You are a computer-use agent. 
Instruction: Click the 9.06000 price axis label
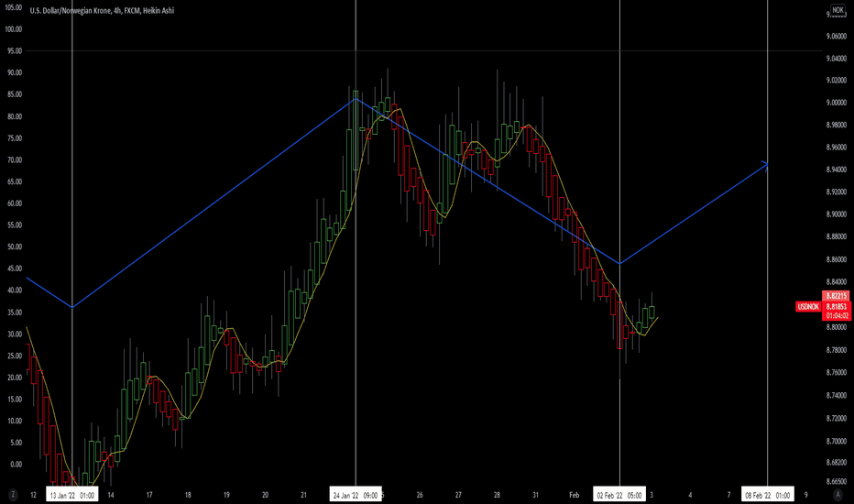[x=836, y=36]
